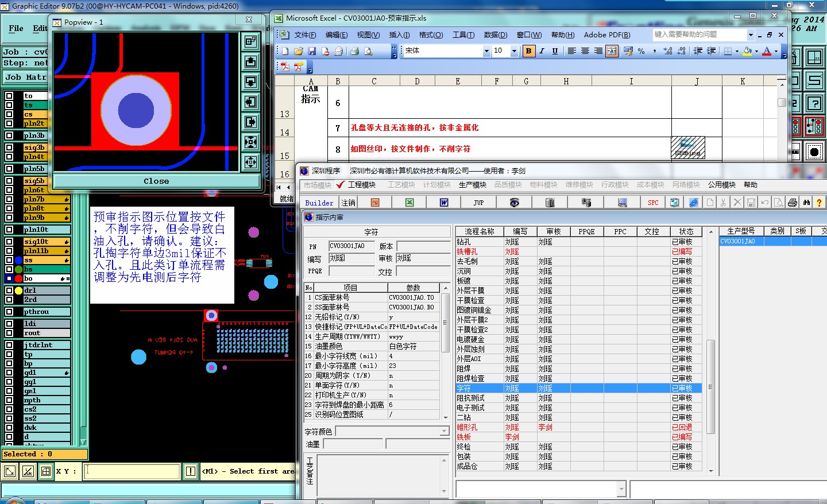Open the bottom combo box dropdown arrow
Screen dimensions: 827x504
point(621,489)
